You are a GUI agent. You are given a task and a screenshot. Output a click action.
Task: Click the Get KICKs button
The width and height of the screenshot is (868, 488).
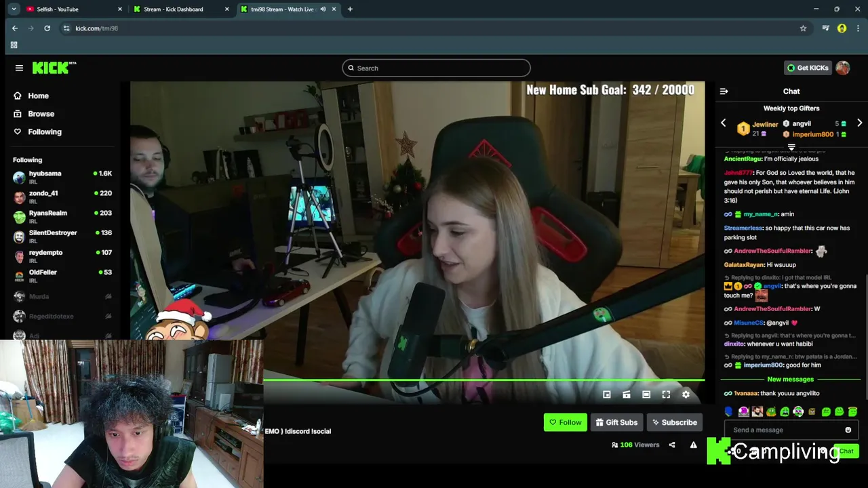808,68
